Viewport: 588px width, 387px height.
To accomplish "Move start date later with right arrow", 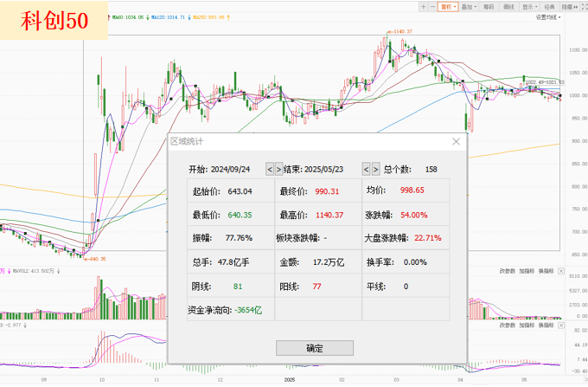I will click(x=278, y=170).
